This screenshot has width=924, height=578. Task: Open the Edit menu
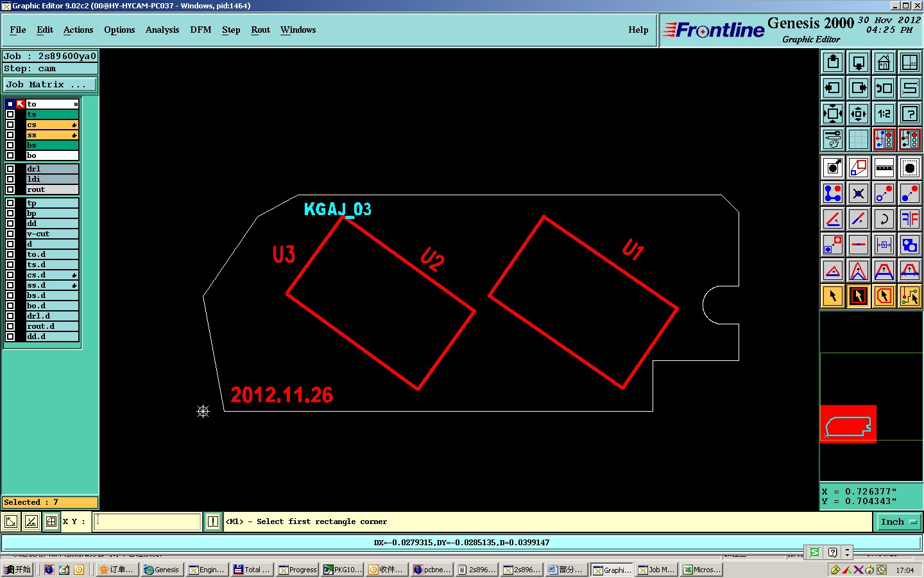point(45,30)
